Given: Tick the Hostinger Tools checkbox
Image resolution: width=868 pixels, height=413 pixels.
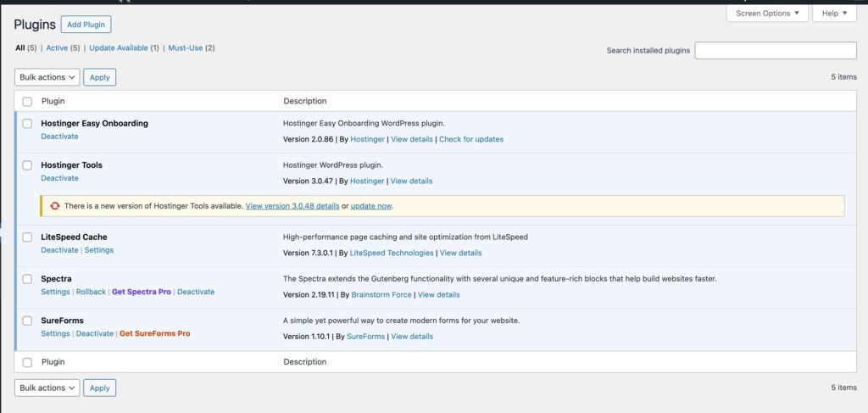Looking at the screenshot, I should click(x=27, y=165).
